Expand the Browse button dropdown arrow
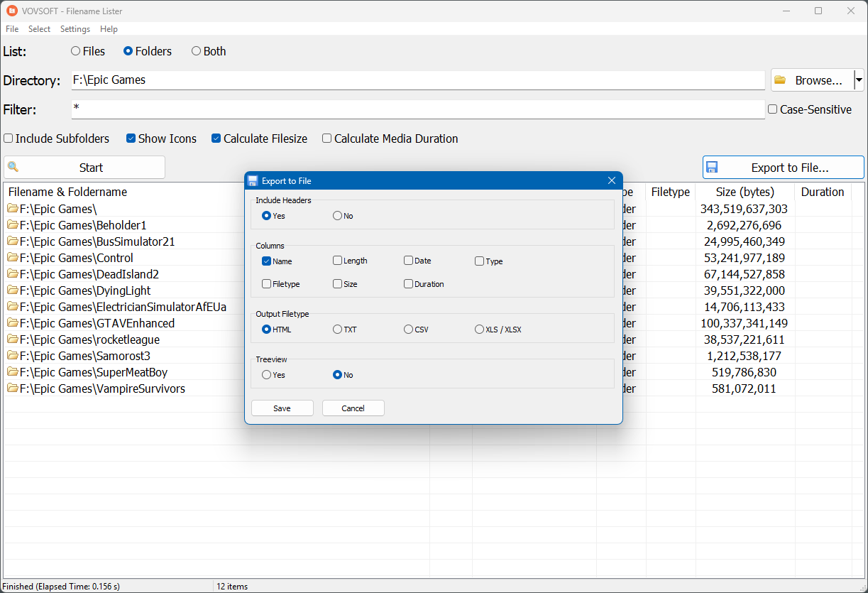 pyautogui.click(x=858, y=80)
